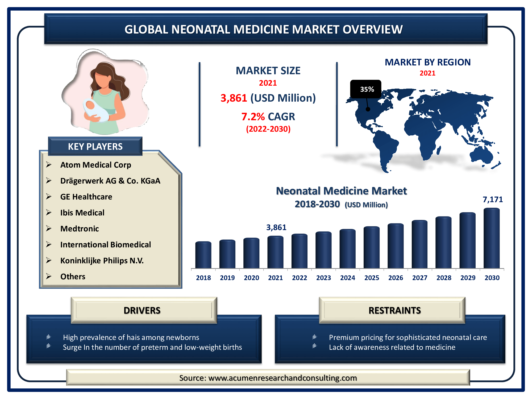Select 'International Biomedical' entry

pos(106,245)
